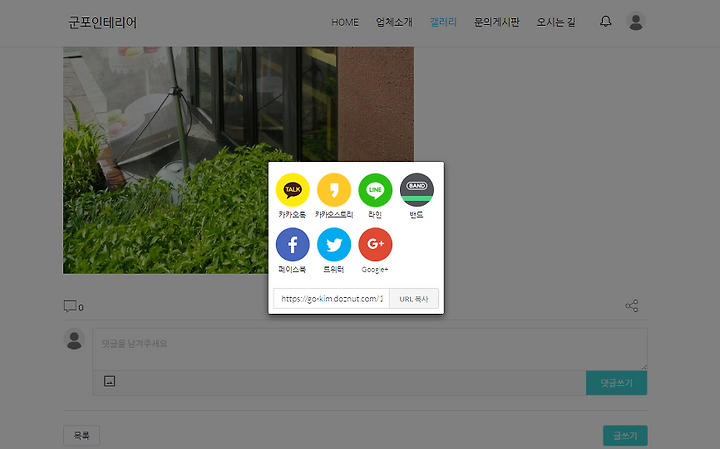Share via KakaoTalk icon
720x449 pixels.
[292, 190]
